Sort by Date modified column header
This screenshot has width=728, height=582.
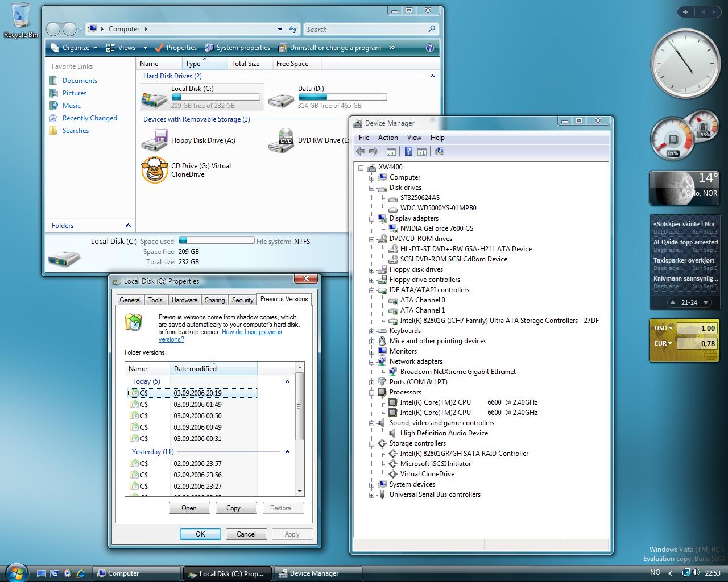tap(214, 369)
